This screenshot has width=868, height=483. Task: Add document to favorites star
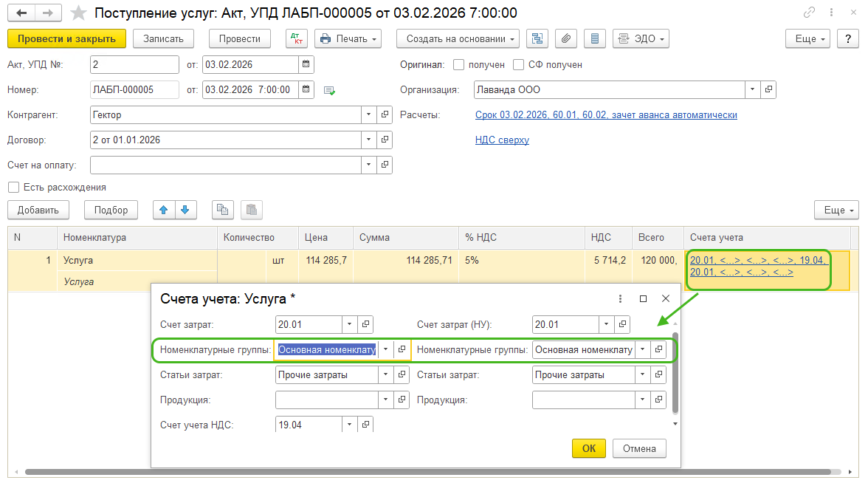(77, 13)
